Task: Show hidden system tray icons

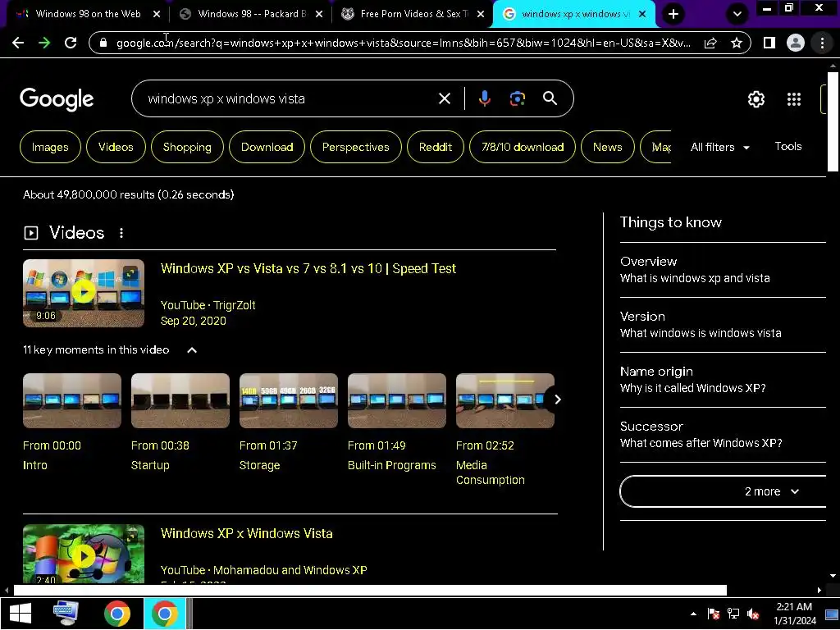Action: pos(694,614)
